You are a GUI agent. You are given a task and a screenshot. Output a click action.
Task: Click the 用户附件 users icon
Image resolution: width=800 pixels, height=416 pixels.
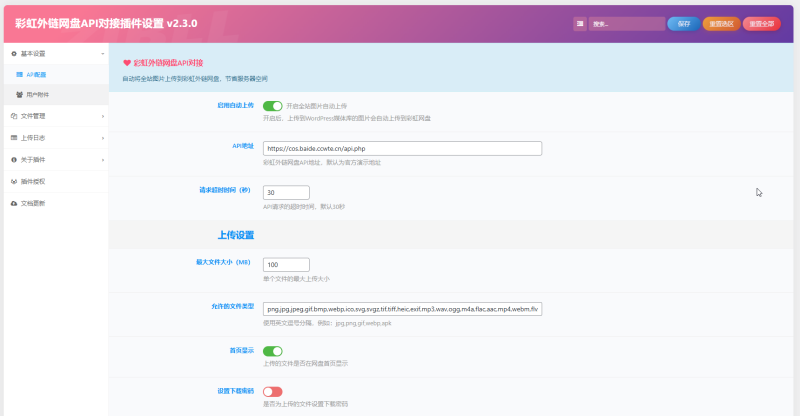pyautogui.click(x=20, y=94)
